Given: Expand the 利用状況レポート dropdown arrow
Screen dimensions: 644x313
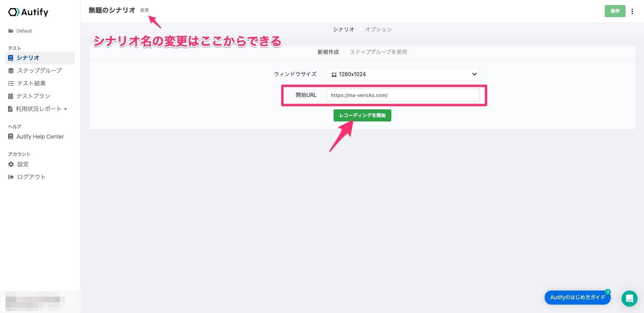Looking at the screenshot, I should tap(66, 109).
